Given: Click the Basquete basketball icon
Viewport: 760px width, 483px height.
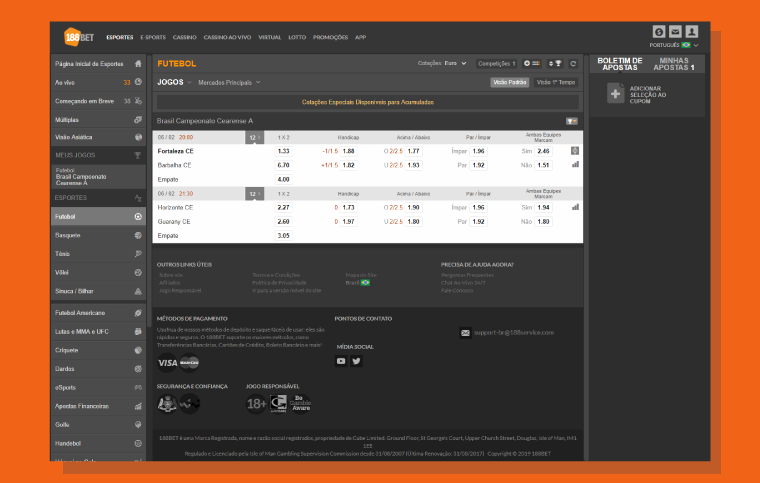Looking at the screenshot, I should [138, 235].
